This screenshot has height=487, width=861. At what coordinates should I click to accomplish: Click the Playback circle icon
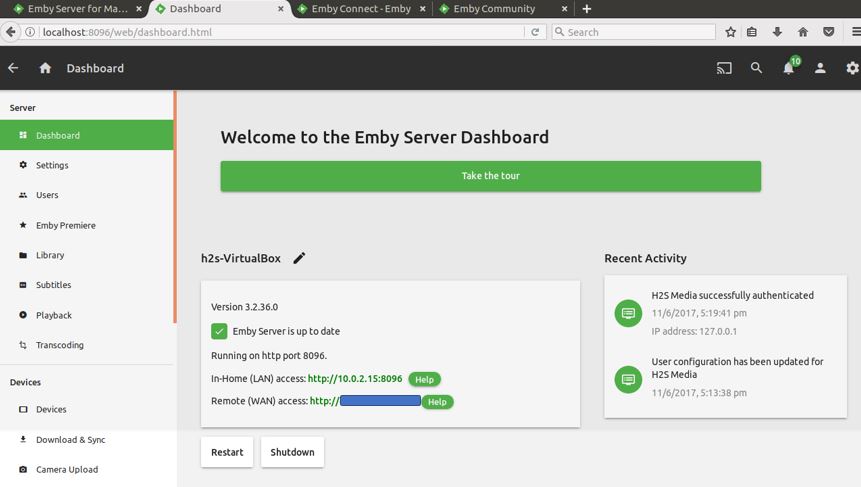23,315
